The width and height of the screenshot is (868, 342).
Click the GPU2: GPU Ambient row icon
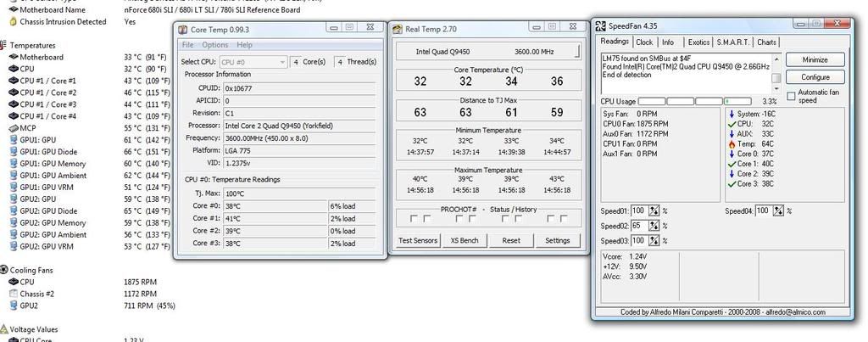(x=14, y=234)
